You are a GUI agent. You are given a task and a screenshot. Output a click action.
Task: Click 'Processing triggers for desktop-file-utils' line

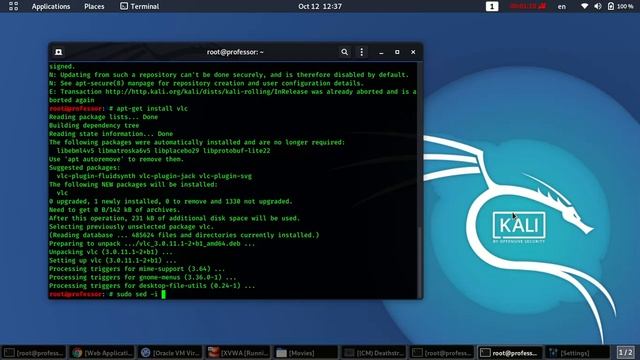click(x=152, y=286)
